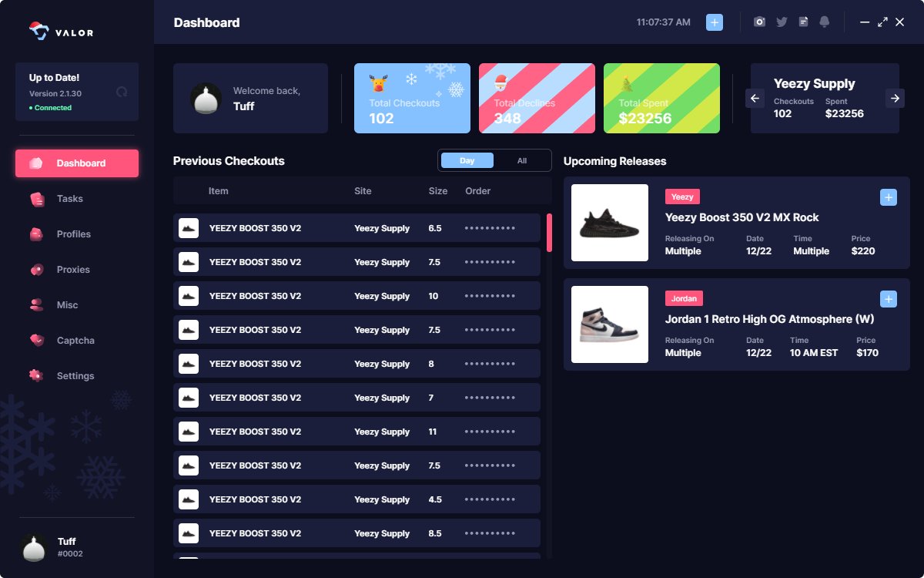Viewport: 924px width, 578px height.
Task: Open the Tasks menu
Action: [x=77, y=199]
